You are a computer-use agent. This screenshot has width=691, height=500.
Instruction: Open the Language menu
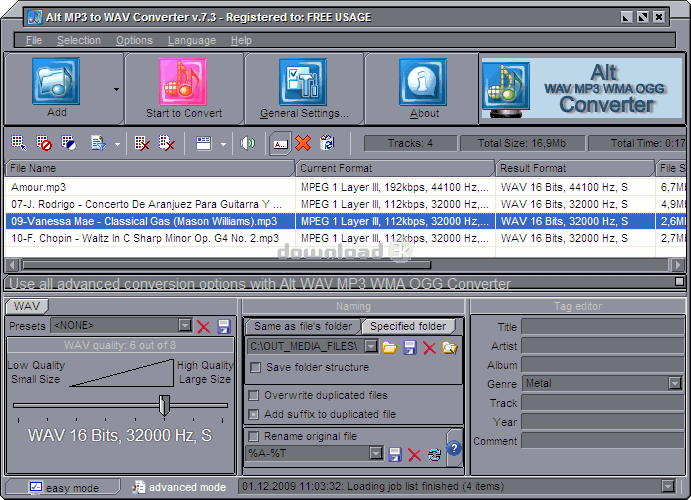pyautogui.click(x=192, y=40)
